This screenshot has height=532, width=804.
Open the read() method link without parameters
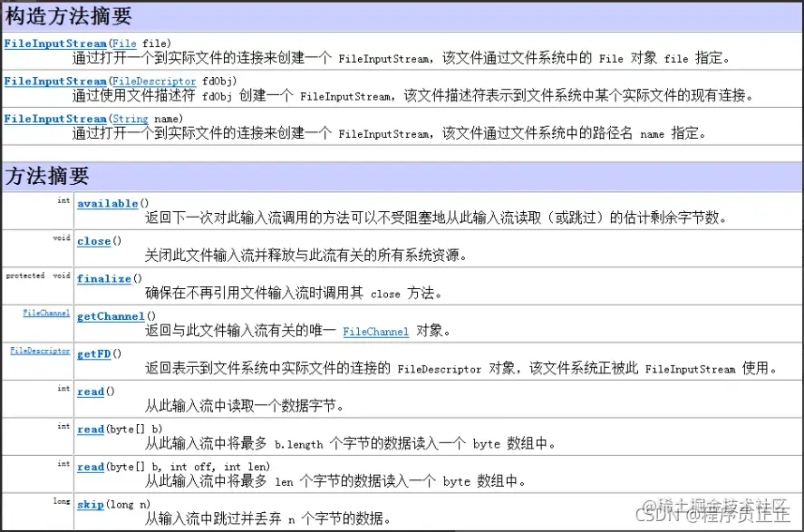coord(91,392)
